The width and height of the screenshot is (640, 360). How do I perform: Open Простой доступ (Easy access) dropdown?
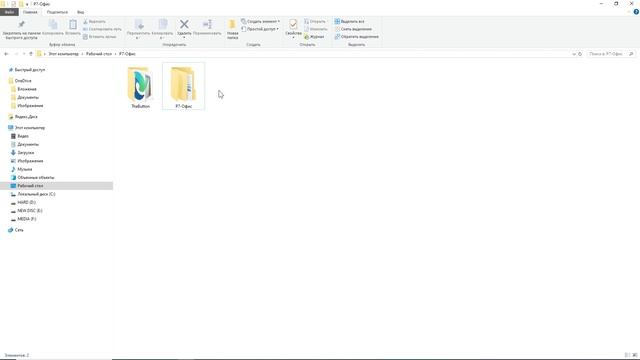260,29
